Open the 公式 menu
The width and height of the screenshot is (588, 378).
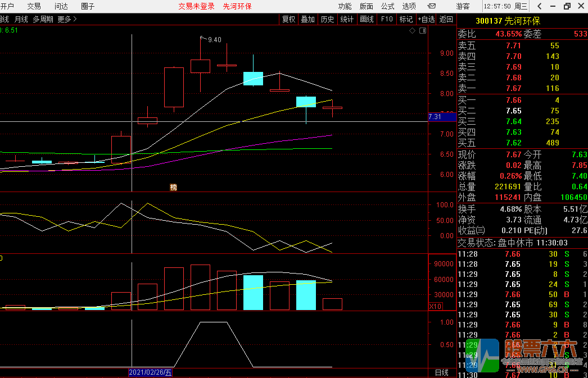[x=387, y=6]
